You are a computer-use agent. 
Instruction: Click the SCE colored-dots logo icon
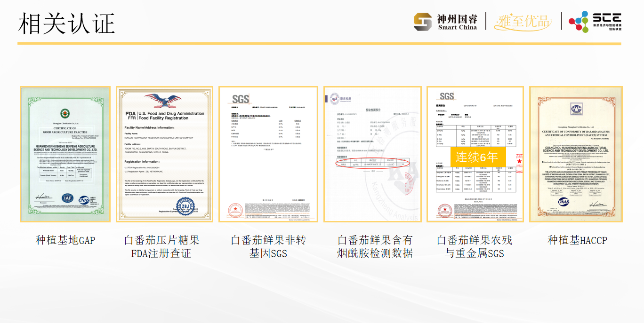pyautogui.click(x=578, y=22)
